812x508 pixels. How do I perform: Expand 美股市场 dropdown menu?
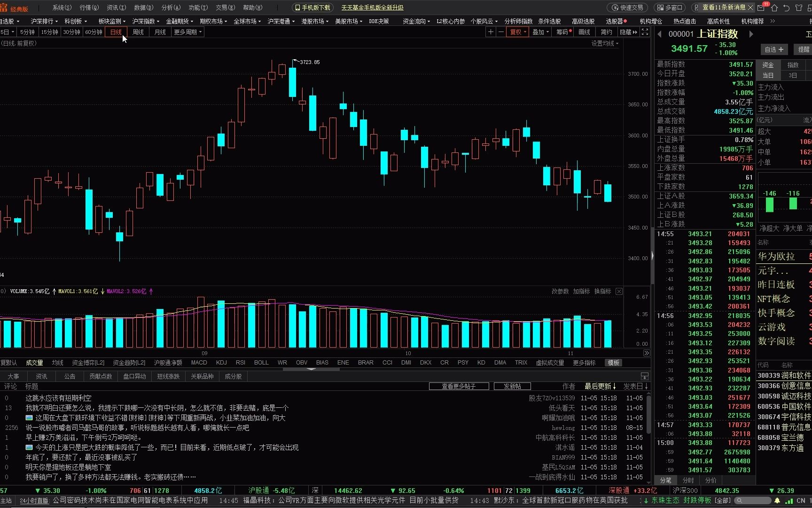coord(349,21)
